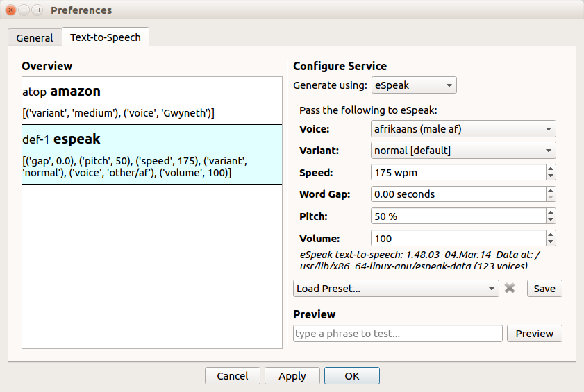
Task: Increase the Word Gap with up arrow
Action: click(551, 190)
